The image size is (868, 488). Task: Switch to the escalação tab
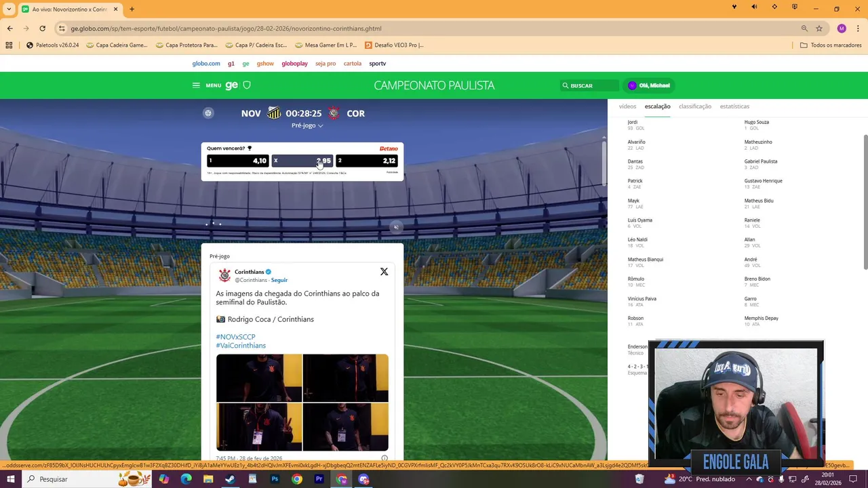[x=657, y=106]
